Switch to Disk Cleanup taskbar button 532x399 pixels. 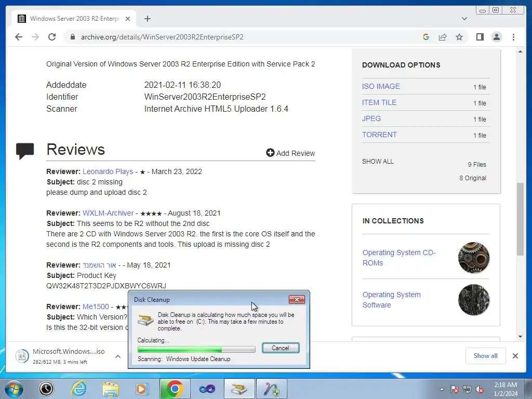coord(239,389)
